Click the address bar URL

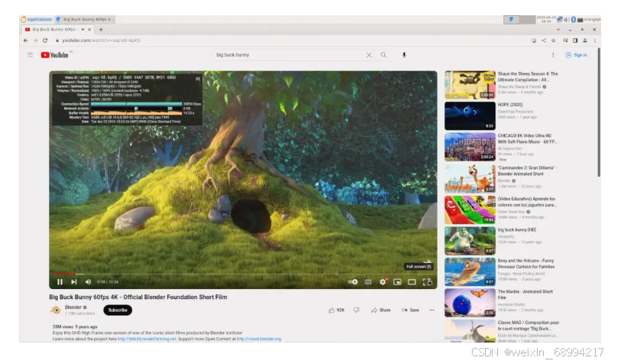pyautogui.click(x=101, y=41)
